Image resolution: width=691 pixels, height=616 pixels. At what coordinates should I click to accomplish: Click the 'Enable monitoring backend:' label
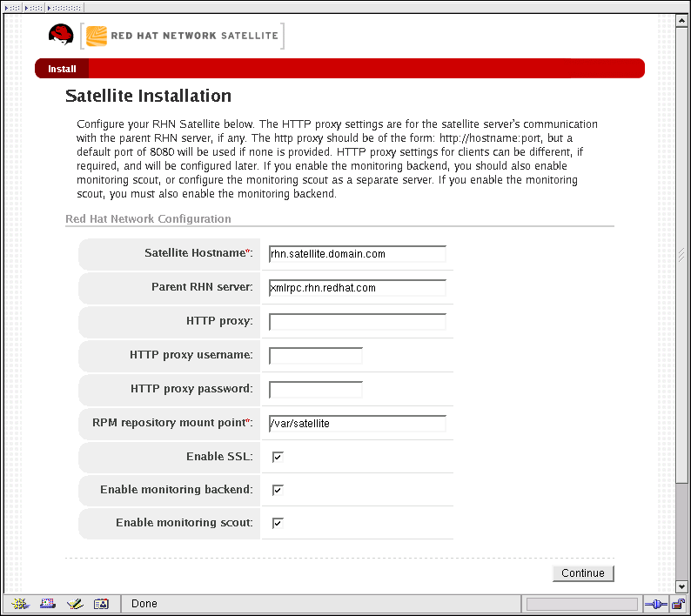(x=177, y=490)
